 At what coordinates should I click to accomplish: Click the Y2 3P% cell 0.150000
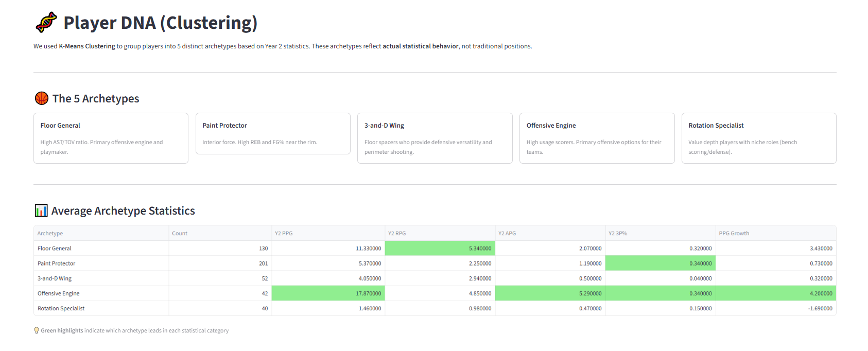[x=660, y=308]
